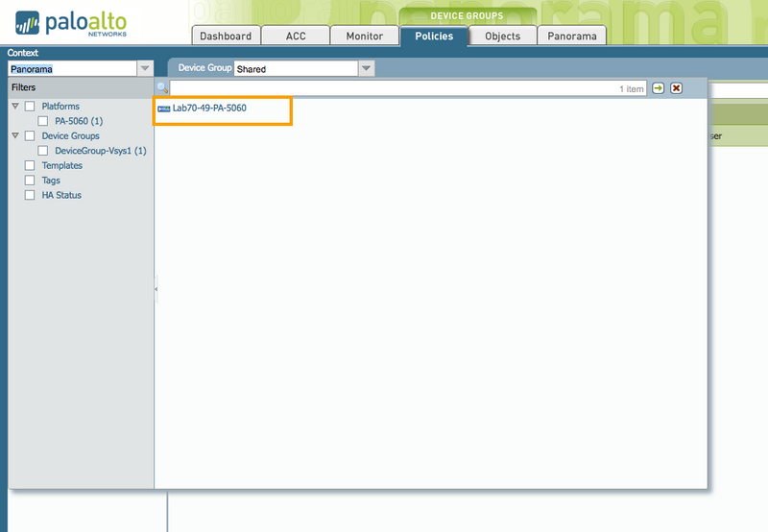Click the magnifier search icon in device list

[162, 88]
